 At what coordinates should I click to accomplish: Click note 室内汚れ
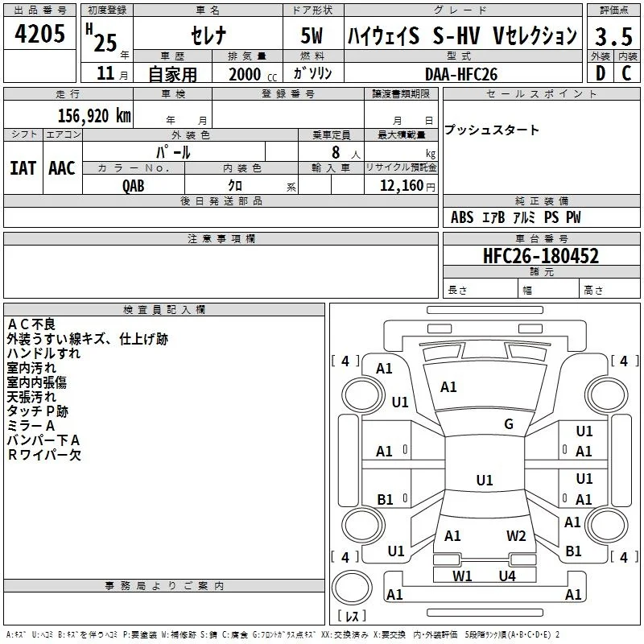(x=31, y=368)
